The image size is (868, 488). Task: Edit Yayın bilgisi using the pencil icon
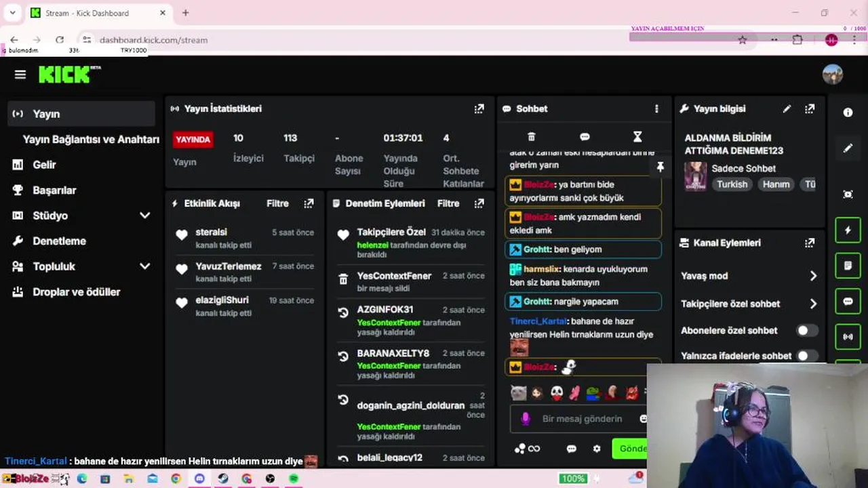click(787, 108)
